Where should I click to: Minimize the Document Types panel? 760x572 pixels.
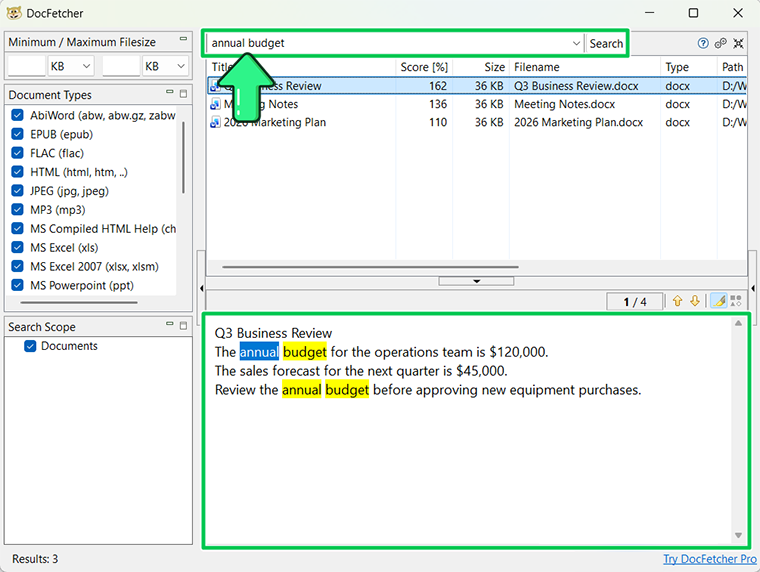(170, 91)
